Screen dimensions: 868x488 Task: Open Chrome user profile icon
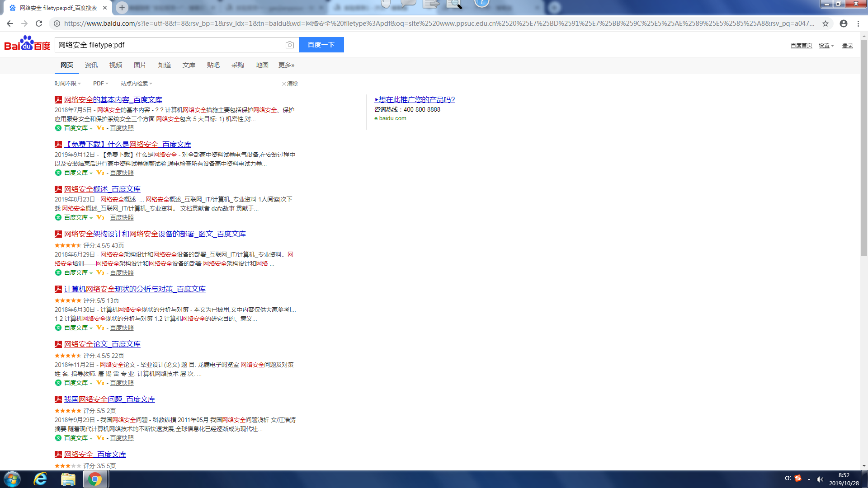844,23
